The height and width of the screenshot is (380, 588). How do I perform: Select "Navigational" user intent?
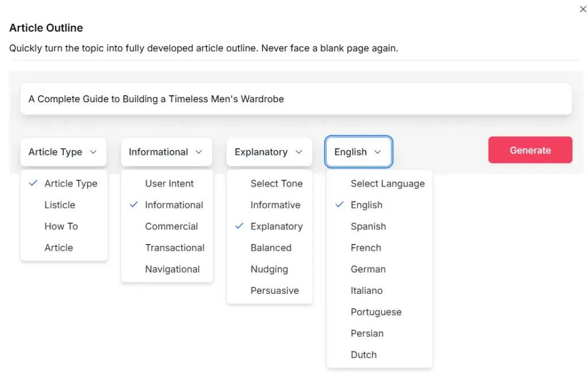tap(172, 269)
